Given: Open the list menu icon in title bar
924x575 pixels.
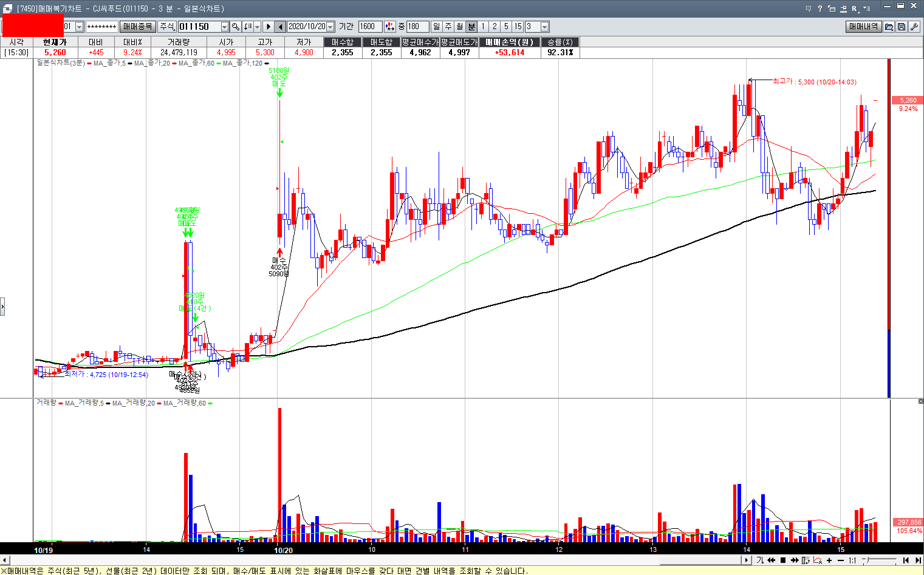Looking at the screenshot, I should (867, 9).
